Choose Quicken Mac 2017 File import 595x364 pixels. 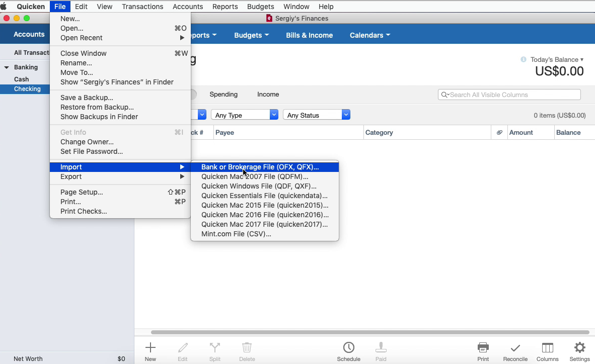point(264,224)
